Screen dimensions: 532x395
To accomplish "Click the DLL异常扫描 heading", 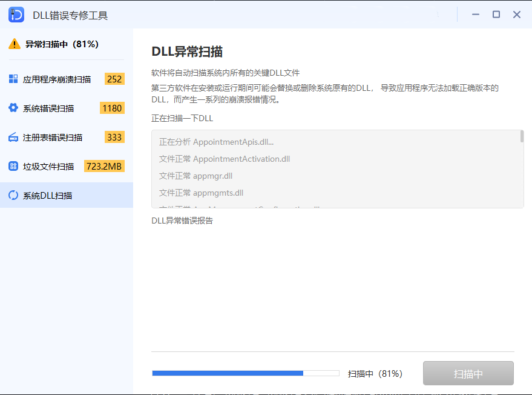I will pyautogui.click(x=187, y=51).
